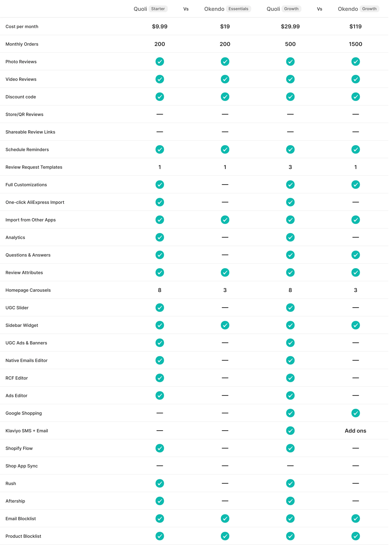Click Quoli Growth checkmark for Google Shopping
This screenshot has height=545, width=392.
[290, 413]
